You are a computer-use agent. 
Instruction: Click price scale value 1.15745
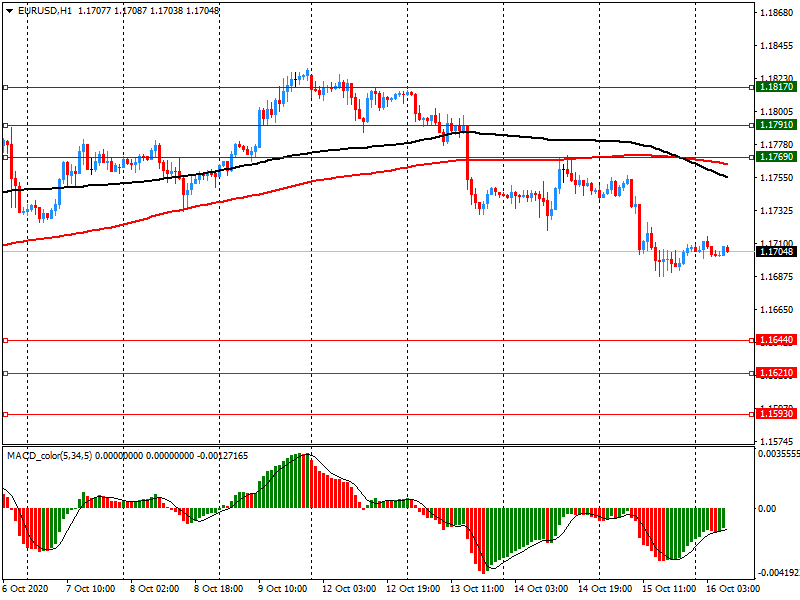777,441
